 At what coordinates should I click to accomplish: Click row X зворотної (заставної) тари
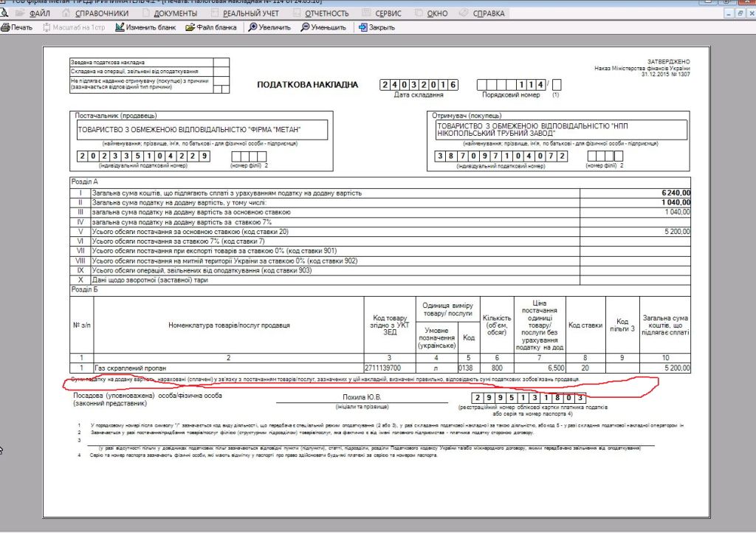click(149, 280)
